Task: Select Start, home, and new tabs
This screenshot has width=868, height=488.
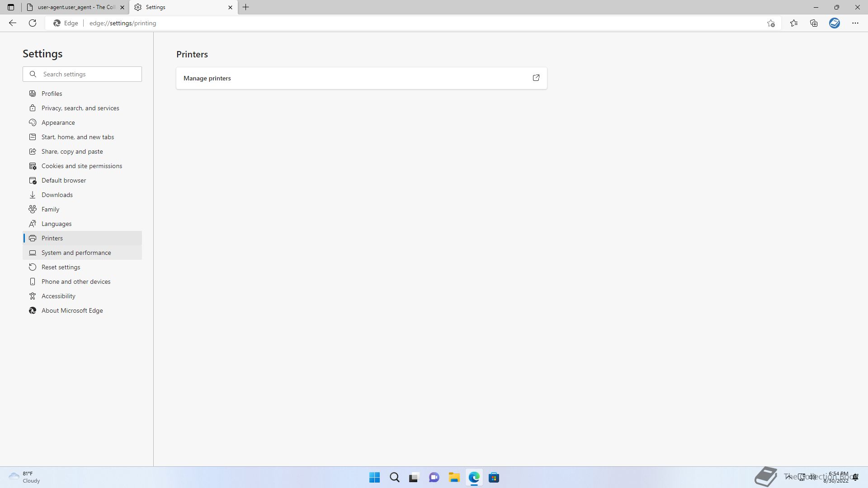Action: (x=82, y=137)
